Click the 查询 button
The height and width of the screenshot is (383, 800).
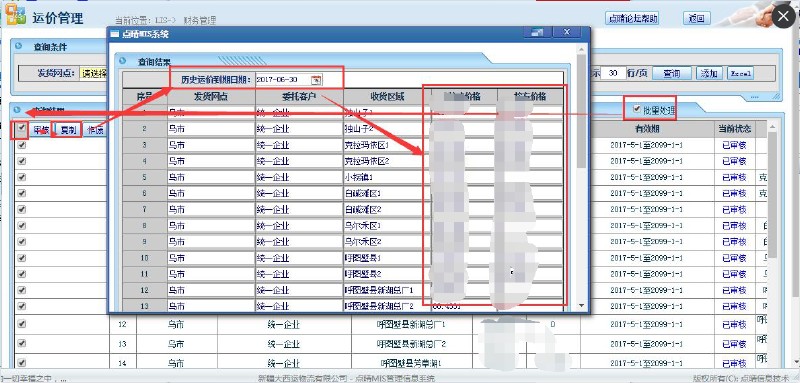[x=672, y=73]
